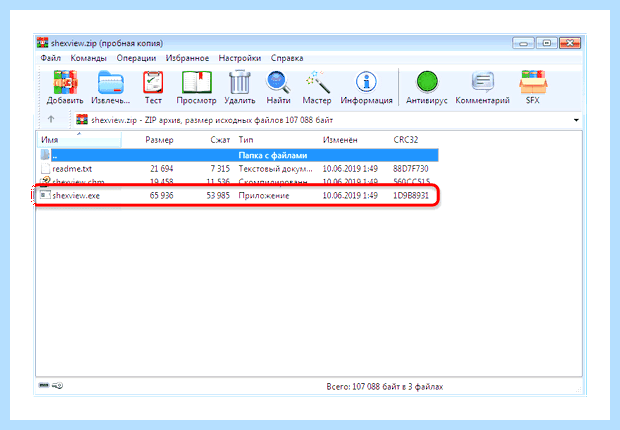Open the Настройки menu
This screenshot has height=430, width=620.
(240, 58)
